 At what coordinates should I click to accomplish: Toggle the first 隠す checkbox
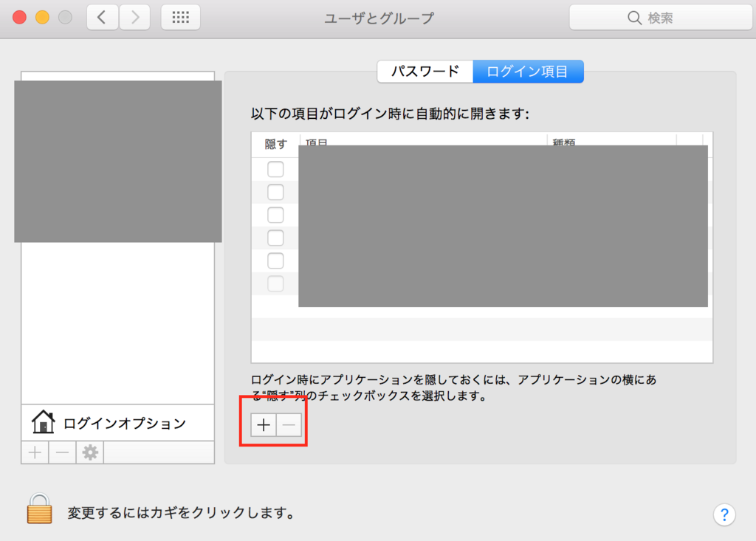tap(275, 169)
